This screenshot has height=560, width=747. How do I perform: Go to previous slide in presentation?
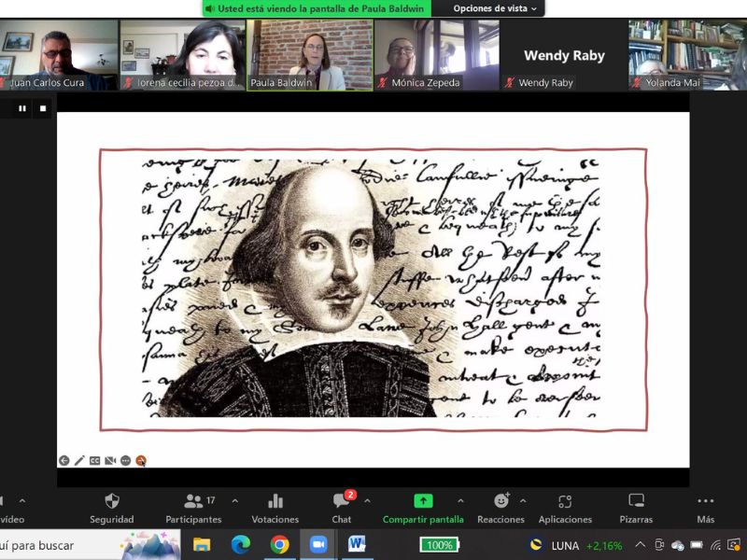tap(63, 460)
